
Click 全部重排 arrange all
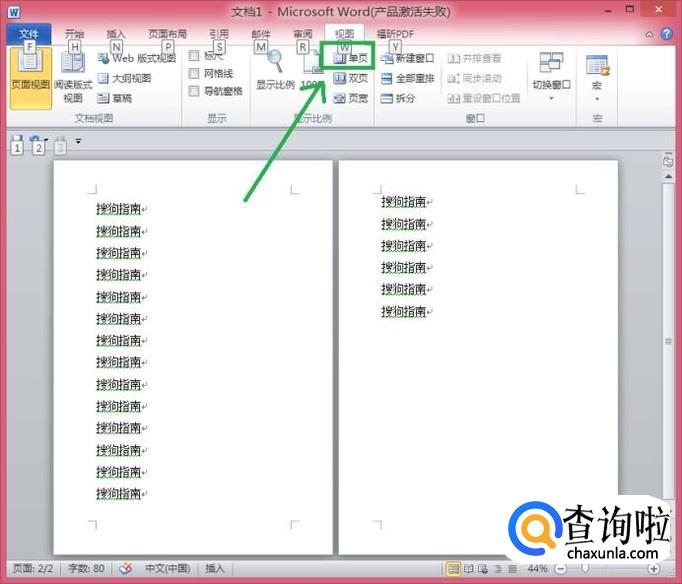(407, 78)
